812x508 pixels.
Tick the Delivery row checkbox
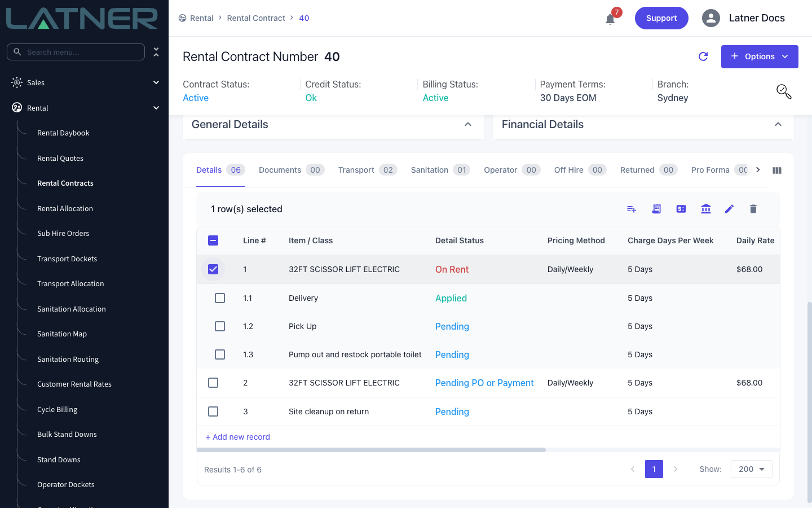pos(220,298)
